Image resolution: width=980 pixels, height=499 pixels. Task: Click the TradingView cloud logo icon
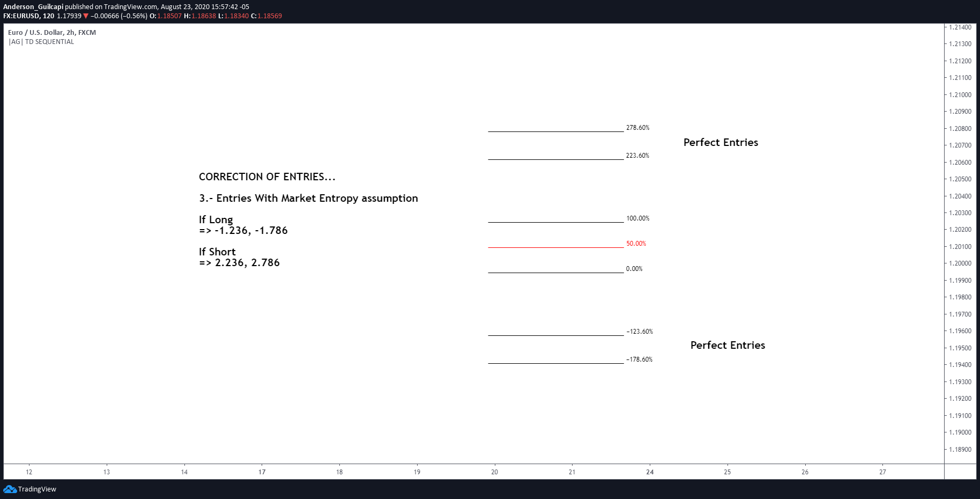click(10, 489)
